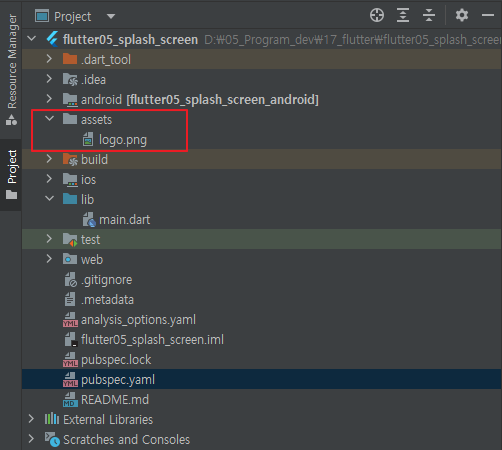Click the .gitignore file icon
Viewport: 502px width, 450px height.
point(70,280)
